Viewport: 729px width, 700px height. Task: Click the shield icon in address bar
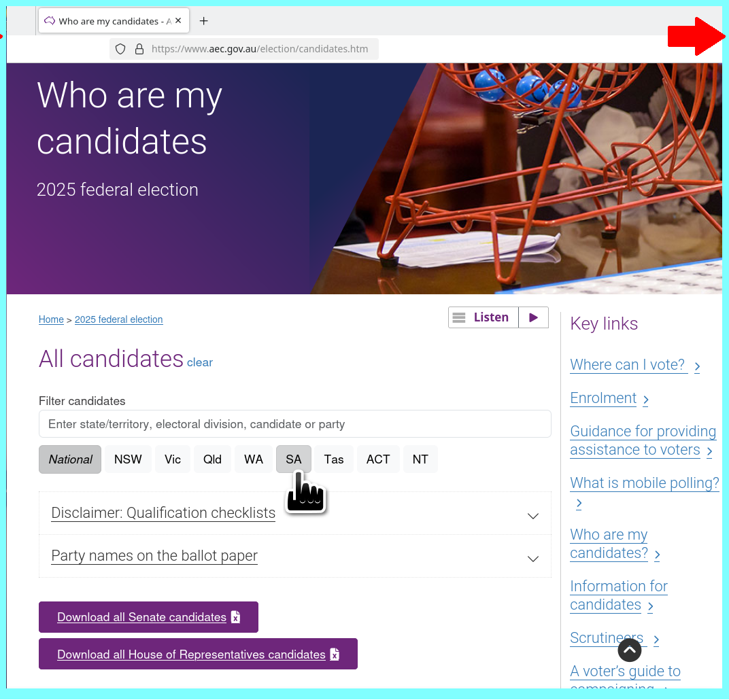pos(120,49)
